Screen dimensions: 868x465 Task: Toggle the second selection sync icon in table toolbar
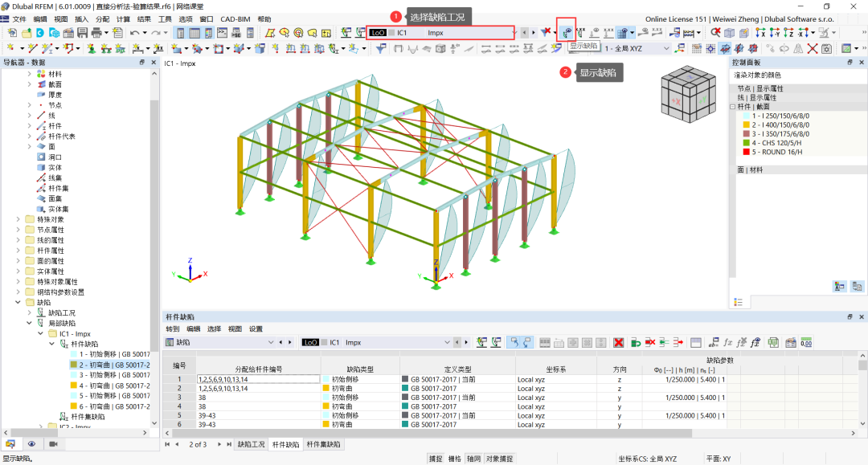tap(527, 343)
